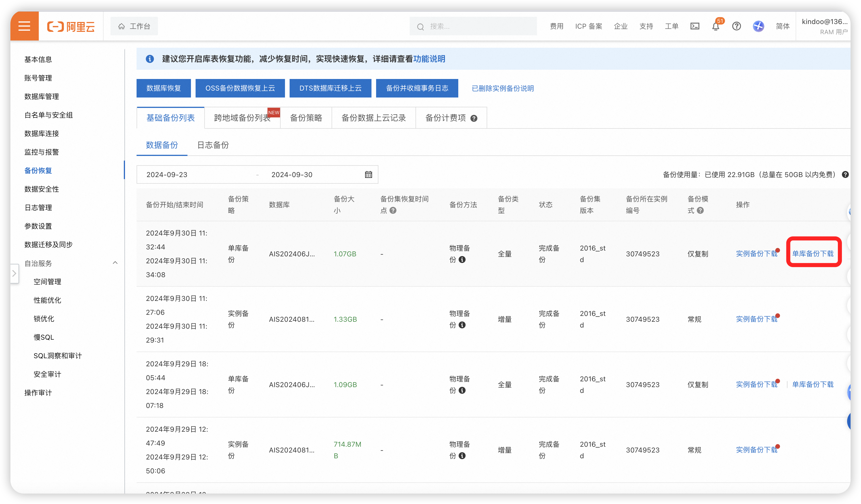
Task: Open the 支持 menu
Action: point(646,26)
